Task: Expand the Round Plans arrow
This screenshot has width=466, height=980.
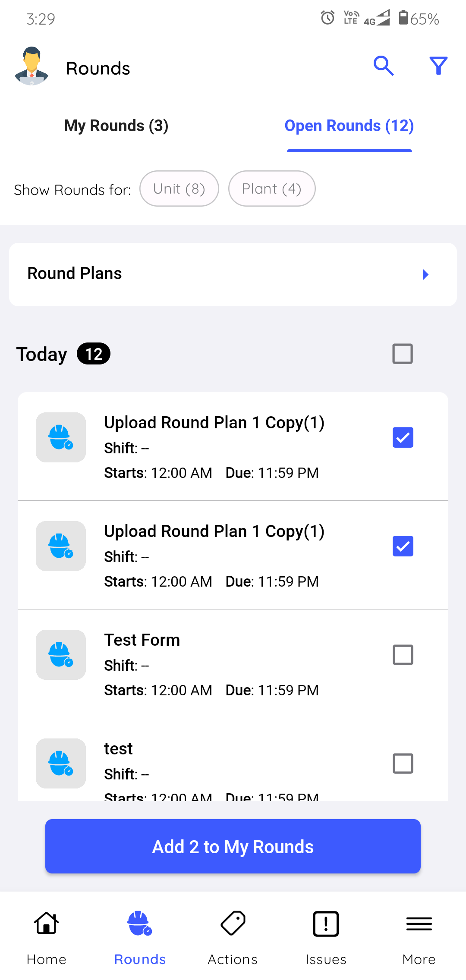Action: tap(425, 274)
